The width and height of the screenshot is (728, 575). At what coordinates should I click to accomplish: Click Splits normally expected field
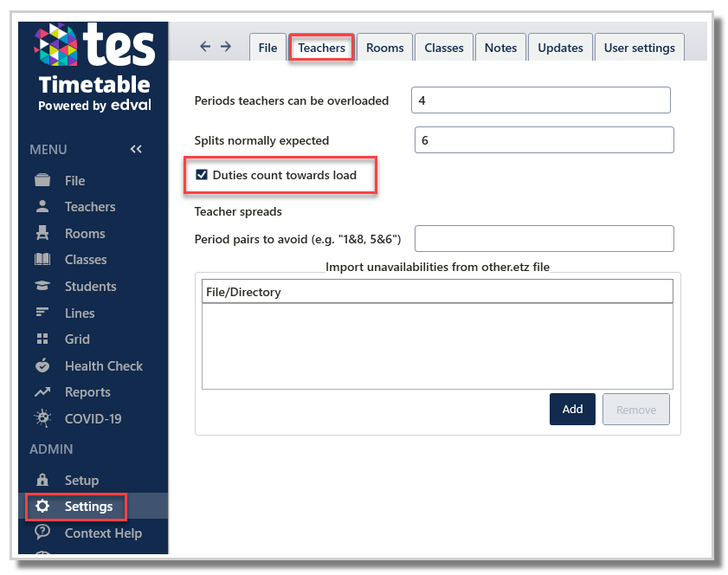[x=544, y=139]
